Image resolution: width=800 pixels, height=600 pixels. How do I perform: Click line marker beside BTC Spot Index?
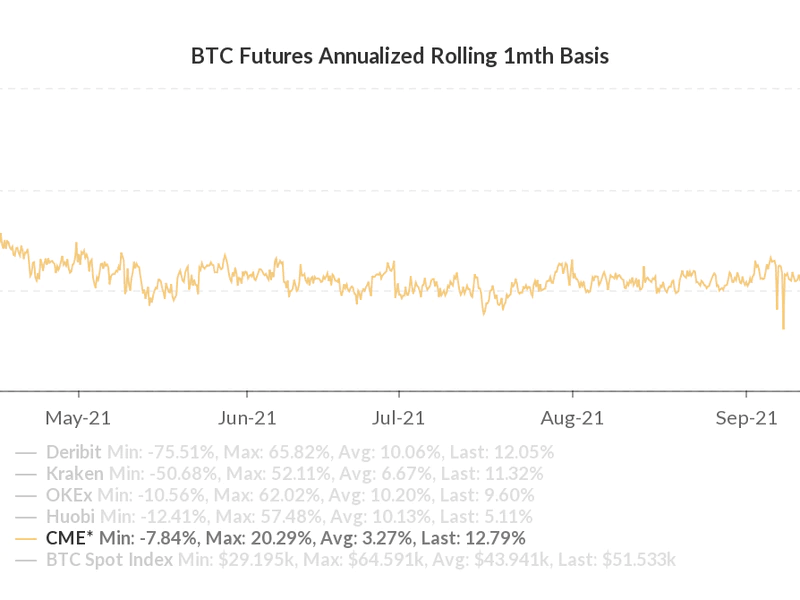pos(27,560)
